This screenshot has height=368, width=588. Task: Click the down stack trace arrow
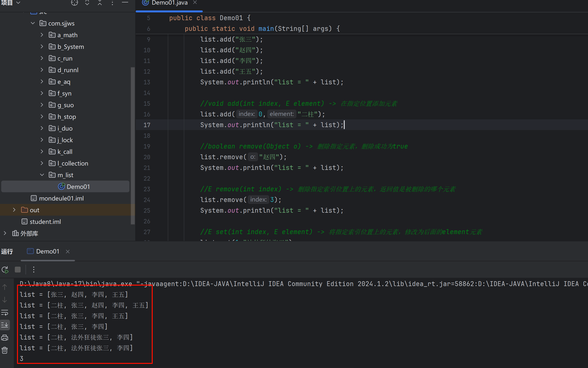coord(5,300)
